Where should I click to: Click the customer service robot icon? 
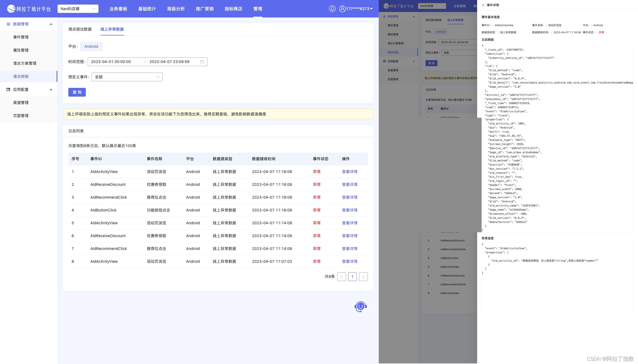click(x=360, y=307)
